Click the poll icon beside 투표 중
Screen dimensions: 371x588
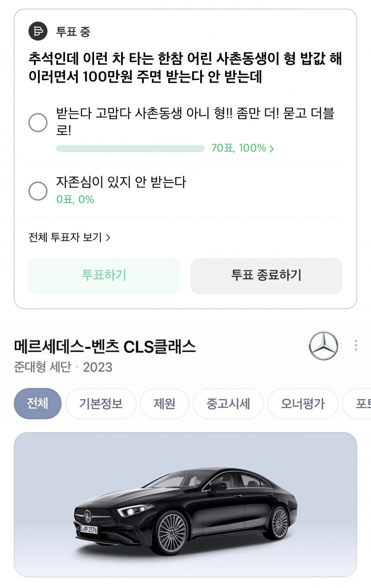point(38,31)
